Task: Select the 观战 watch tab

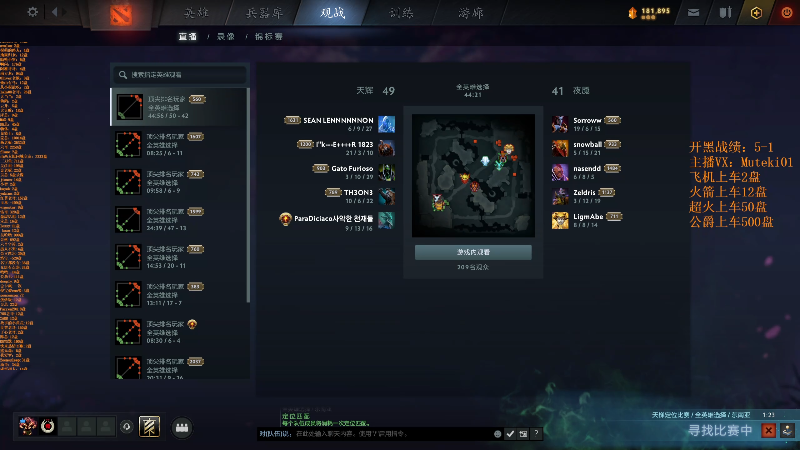Action: [x=333, y=13]
